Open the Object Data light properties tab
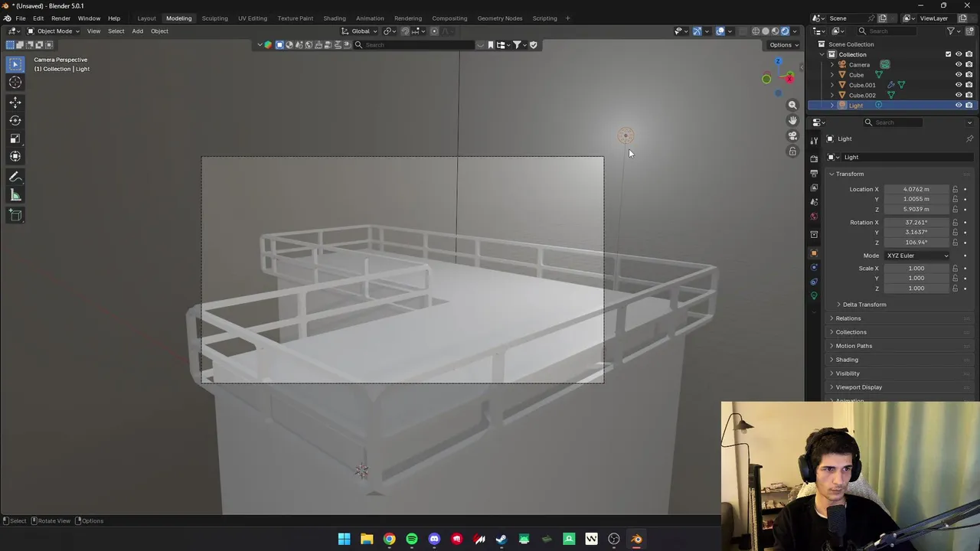980x551 pixels. 814,296
